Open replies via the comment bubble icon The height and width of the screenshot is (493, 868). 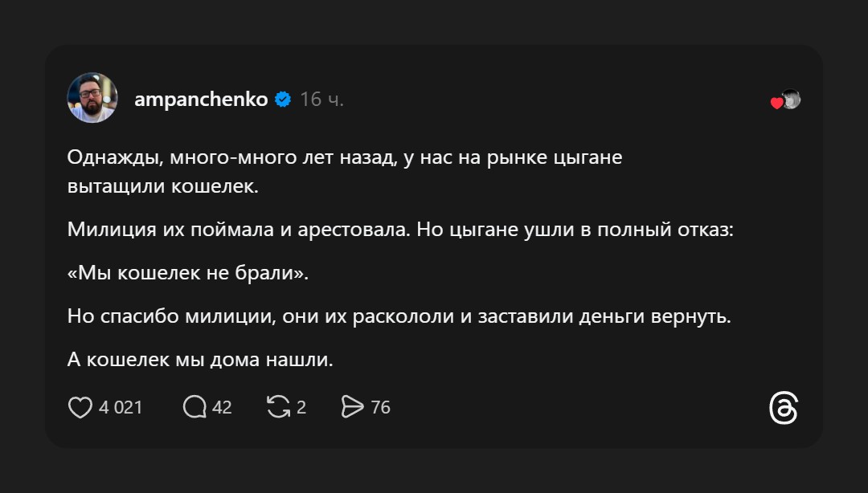click(x=194, y=408)
